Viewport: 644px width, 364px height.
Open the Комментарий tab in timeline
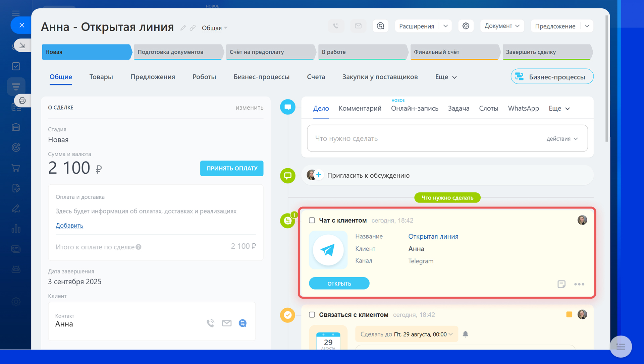pyautogui.click(x=360, y=109)
